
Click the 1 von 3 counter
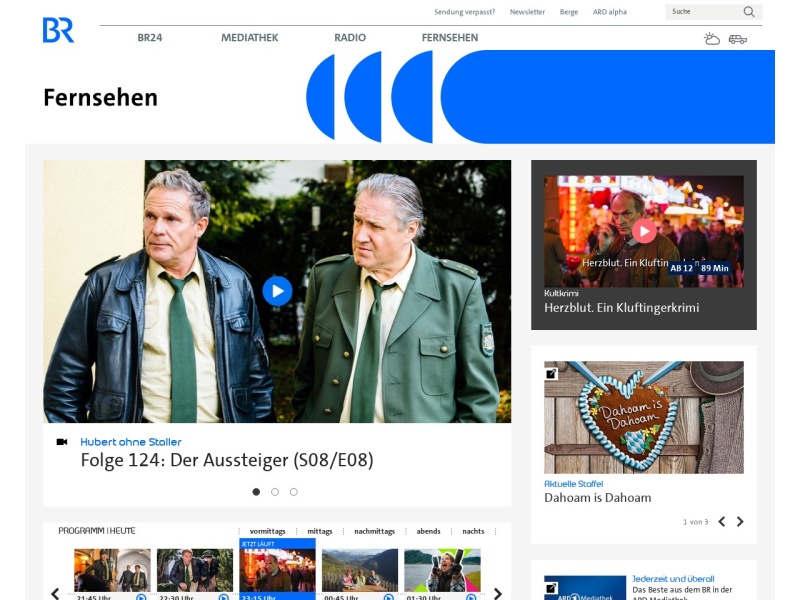tap(695, 522)
